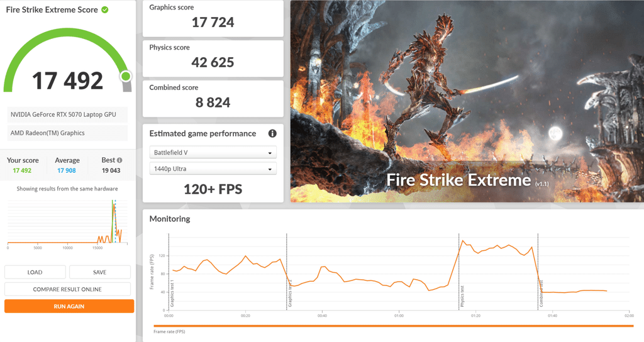644x342 pixels.
Task: Click the Graphics test 2 marker line
Action: click(287, 272)
